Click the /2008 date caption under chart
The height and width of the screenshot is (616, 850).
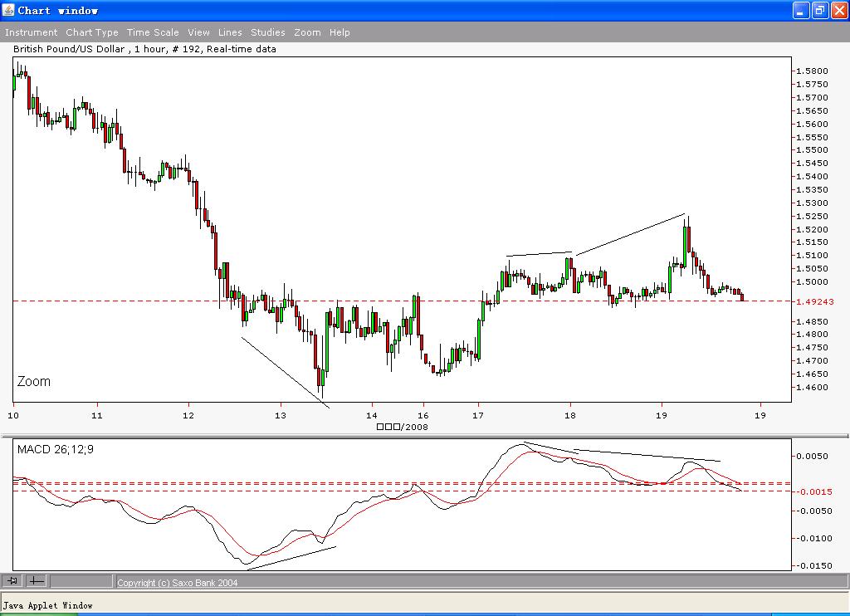coord(403,427)
